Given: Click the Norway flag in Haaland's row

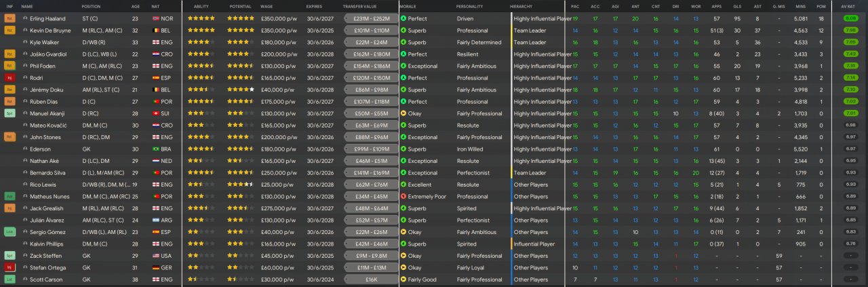Looking at the screenshot, I should click(155, 19).
